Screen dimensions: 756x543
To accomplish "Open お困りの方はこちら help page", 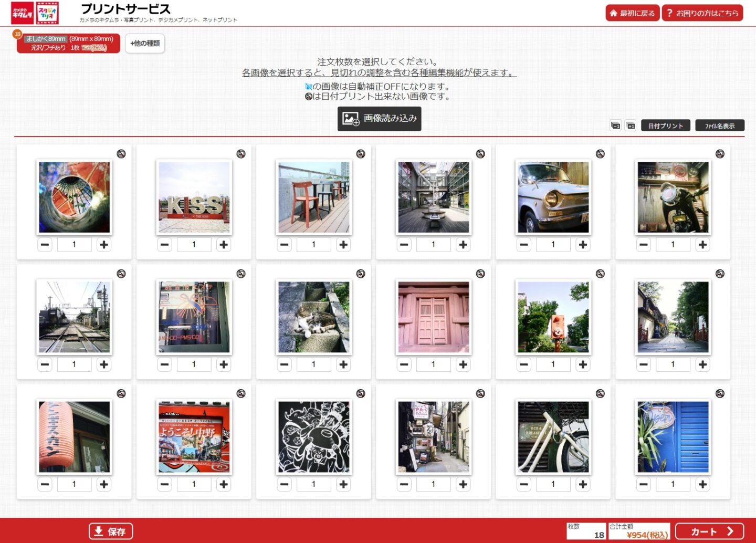I will point(702,13).
